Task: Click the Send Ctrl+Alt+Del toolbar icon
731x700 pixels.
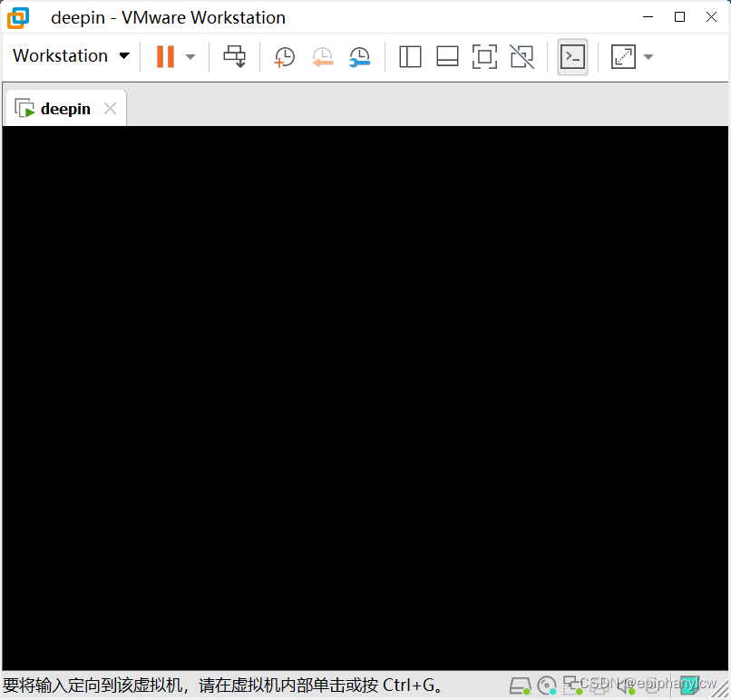Action: tap(234, 56)
